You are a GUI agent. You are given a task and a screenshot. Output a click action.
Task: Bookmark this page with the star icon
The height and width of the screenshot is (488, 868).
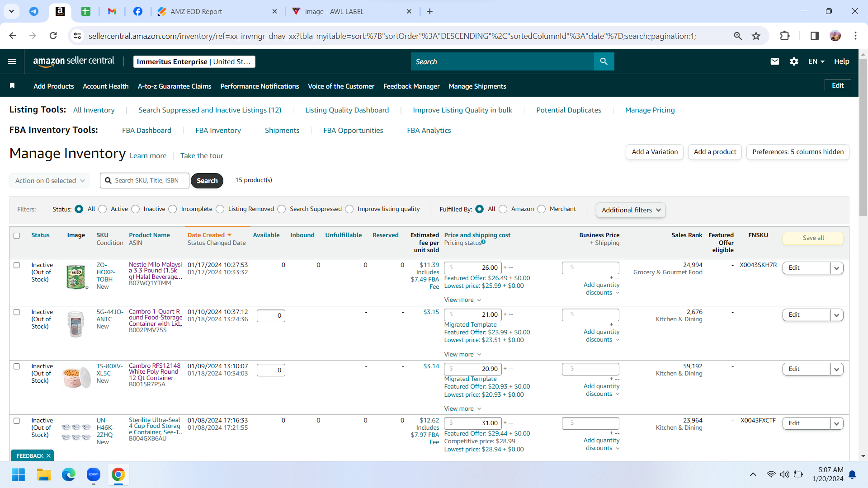756,36
